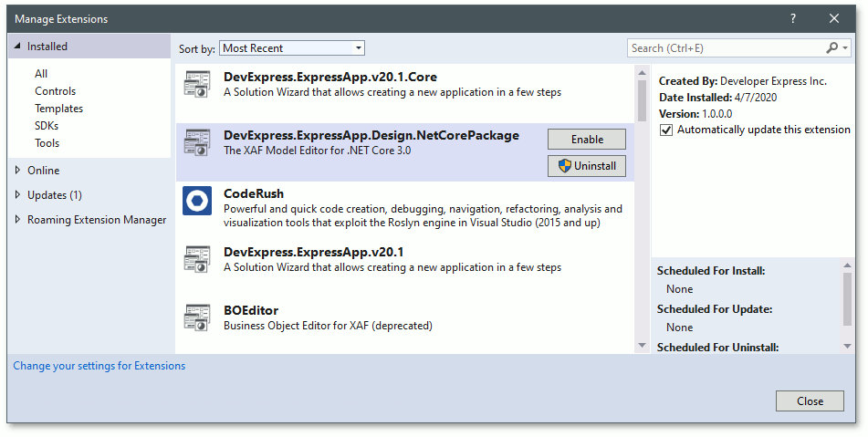Open the search options dropdown arrow
This screenshot has width=868, height=437.
[845, 48]
